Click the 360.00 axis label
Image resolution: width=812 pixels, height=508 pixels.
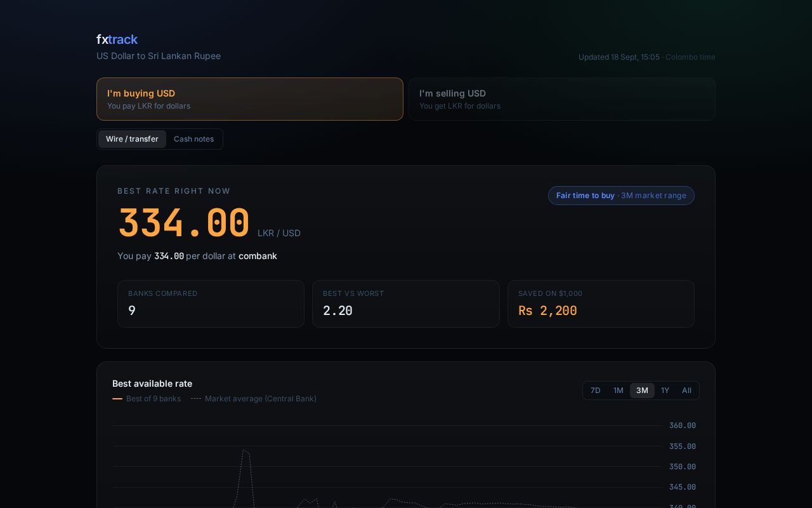(683, 425)
